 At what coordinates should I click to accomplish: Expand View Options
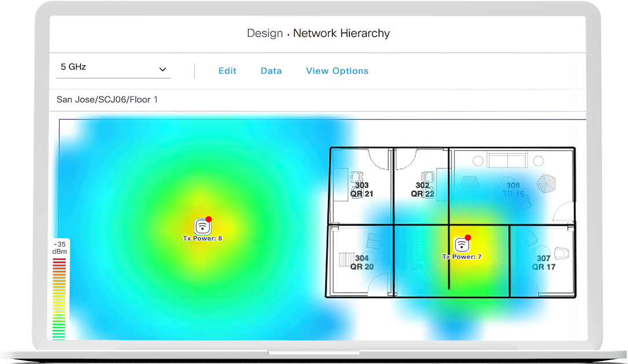(x=337, y=71)
